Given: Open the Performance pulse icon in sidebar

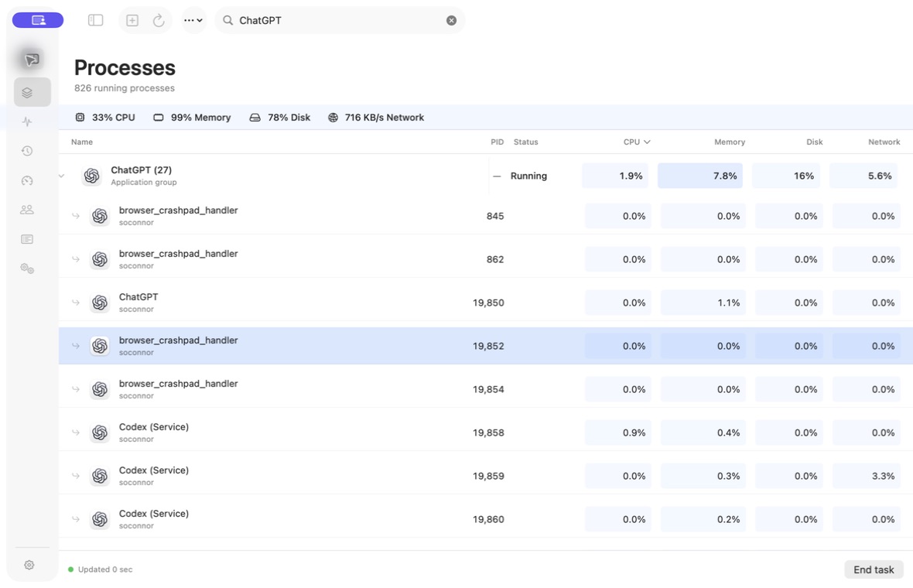Looking at the screenshot, I should click(x=27, y=121).
